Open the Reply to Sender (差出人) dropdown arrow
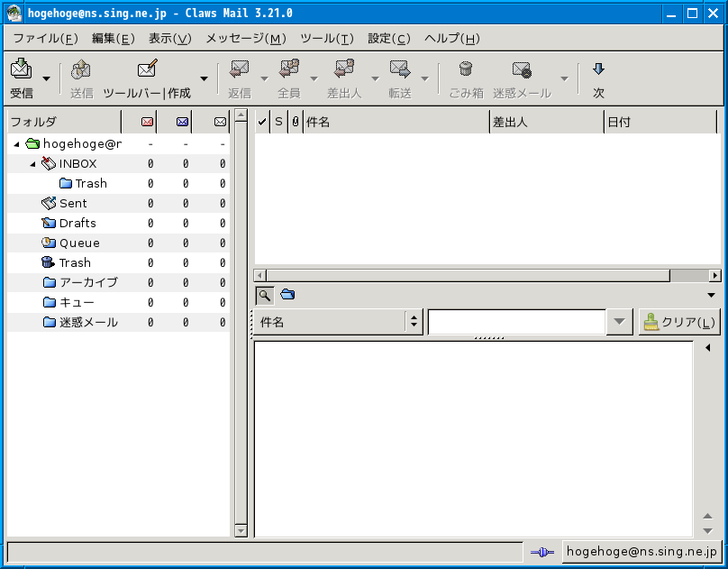 [375, 78]
